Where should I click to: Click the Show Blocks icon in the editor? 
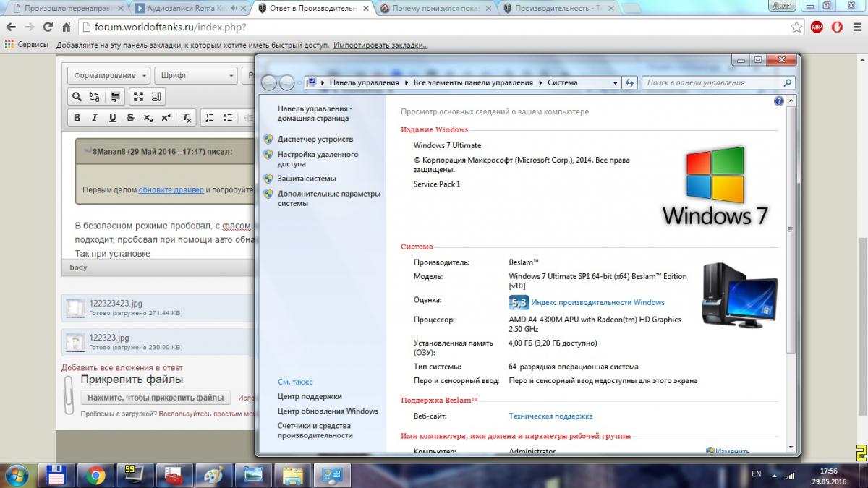point(156,96)
